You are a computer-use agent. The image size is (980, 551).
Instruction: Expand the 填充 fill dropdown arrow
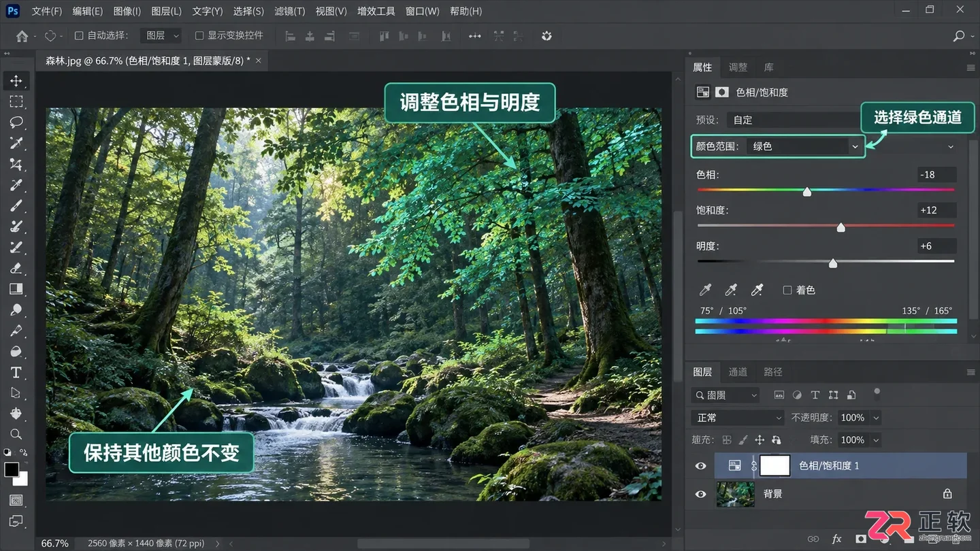tap(877, 440)
